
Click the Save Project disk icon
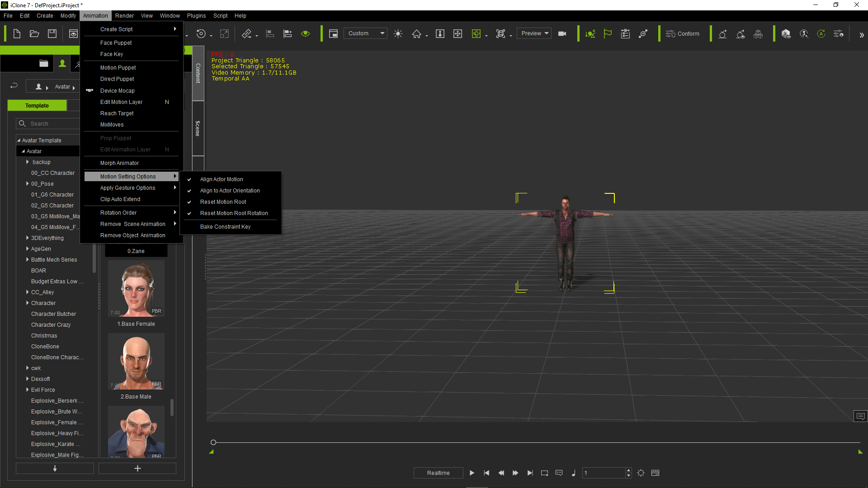point(52,33)
